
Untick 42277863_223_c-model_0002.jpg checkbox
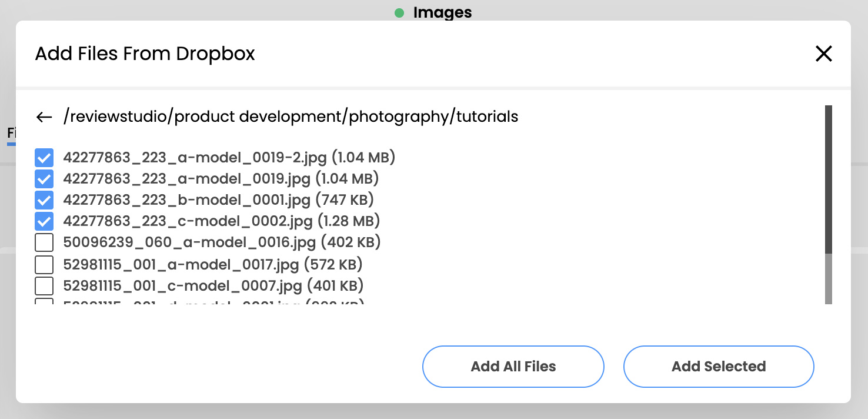point(44,221)
